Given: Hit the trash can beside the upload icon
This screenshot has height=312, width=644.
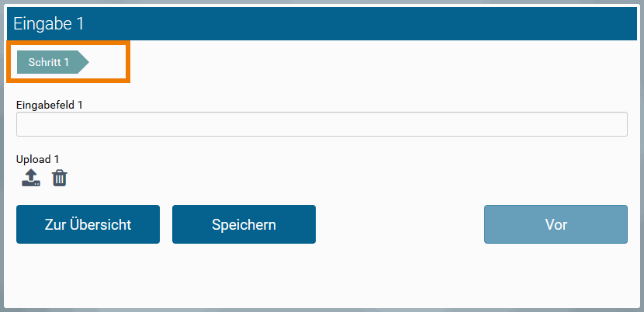Looking at the screenshot, I should tap(60, 179).
